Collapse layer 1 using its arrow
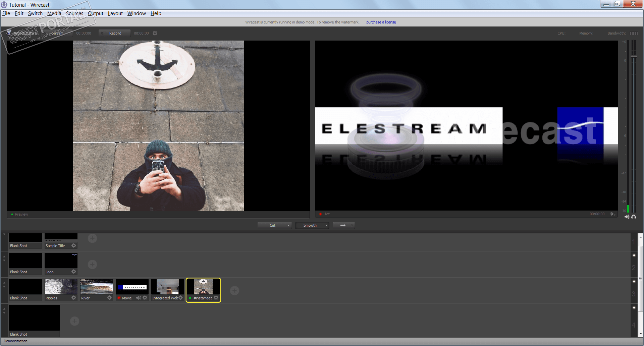This screenshot has width=644, height=346. pyautogui.click(x=4, y=235)
